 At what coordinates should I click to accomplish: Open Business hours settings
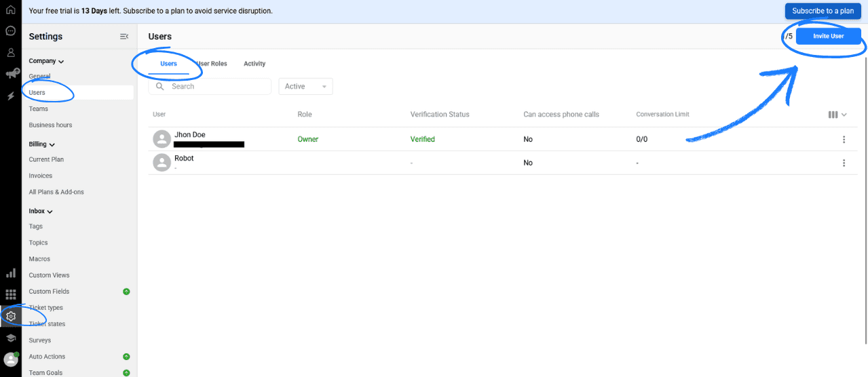pos(50,125)
